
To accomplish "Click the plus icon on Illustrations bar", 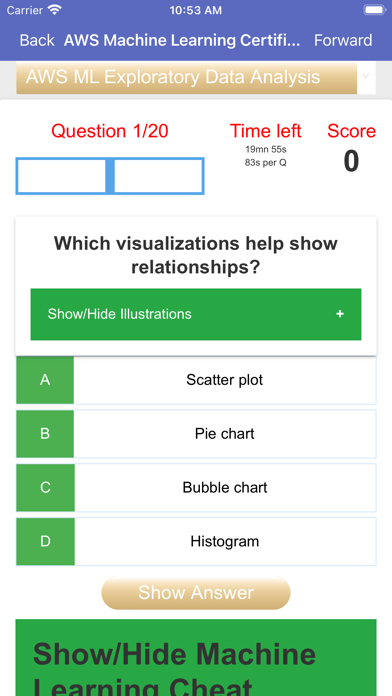I will pos(340,314).
